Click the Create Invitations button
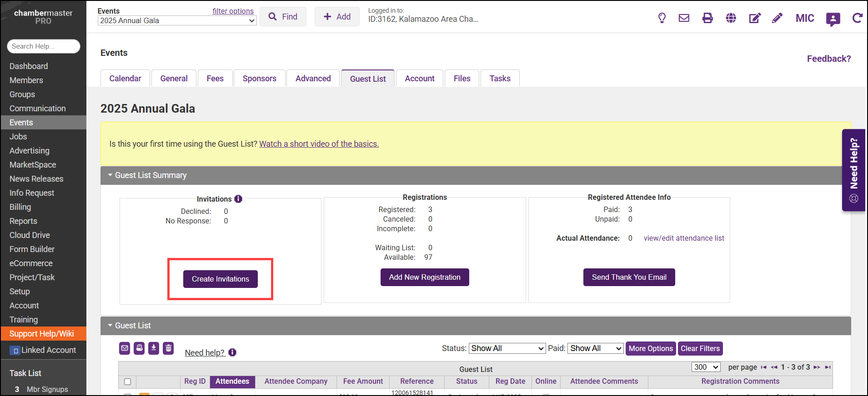868x396 pixels. coord(221,279)
